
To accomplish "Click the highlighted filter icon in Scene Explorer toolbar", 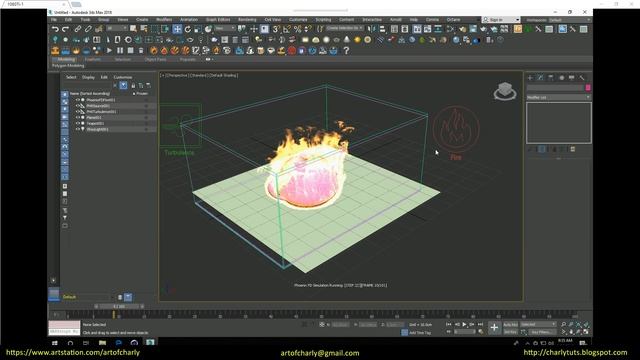I will pyautogui.click(x=123, y=85).
